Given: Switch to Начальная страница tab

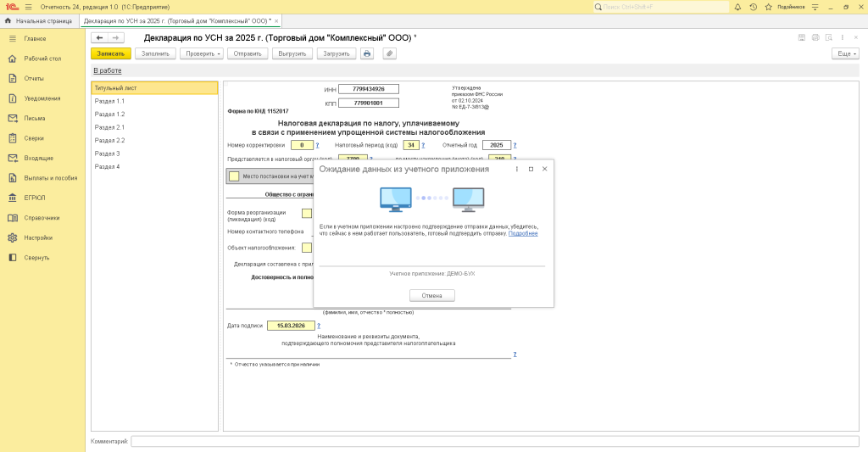Looking at the screenshot, I should click(39, 21).
